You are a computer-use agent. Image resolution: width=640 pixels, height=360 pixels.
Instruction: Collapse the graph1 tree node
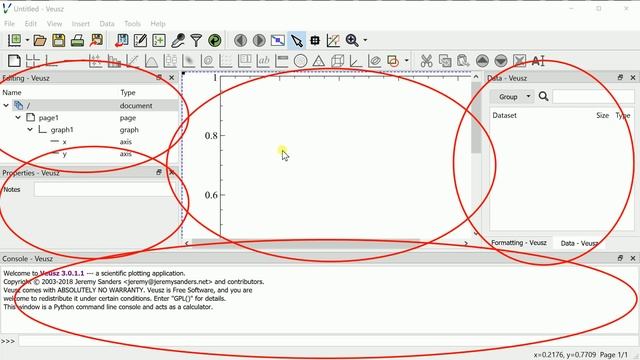coord(30,130)
